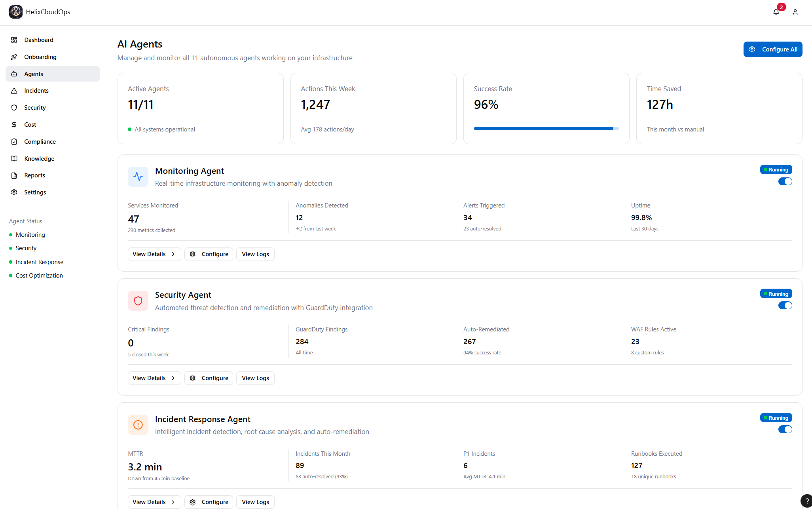Select Cost Optimization in Agent Status
This screenshot has height=510, width=812.
tap(39, 276)
